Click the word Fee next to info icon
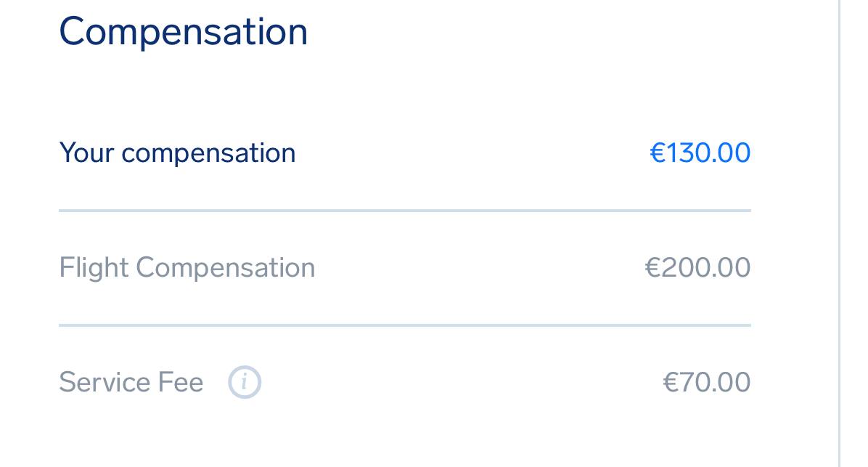The image size is (868, 467). [181, 382]
